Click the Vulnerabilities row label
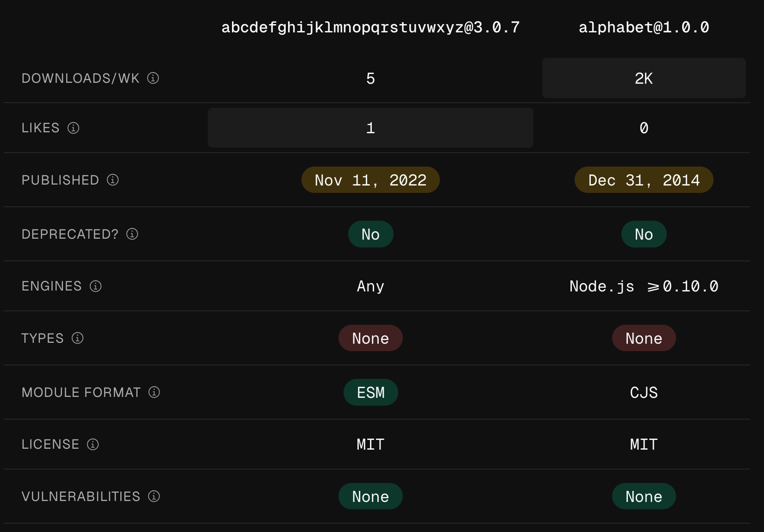 click(81, 496)
